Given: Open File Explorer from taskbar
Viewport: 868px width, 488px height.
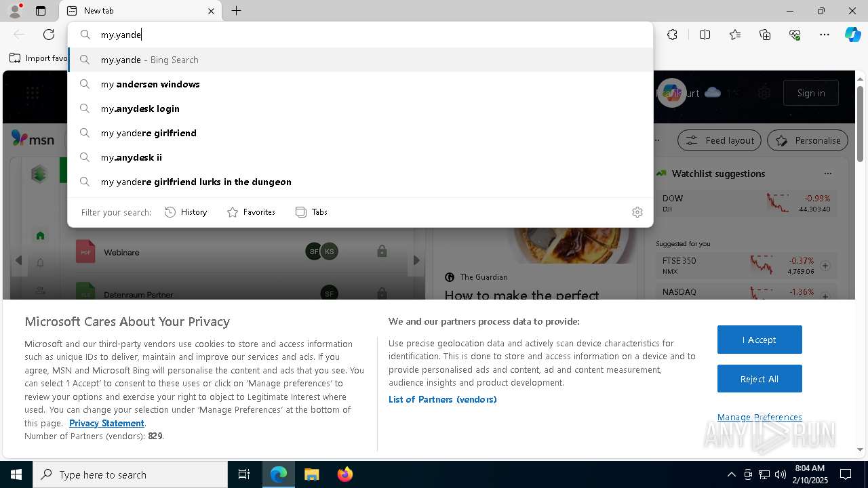Looking at the screenshot, I should pyautogui.click(x=311, y=474).
